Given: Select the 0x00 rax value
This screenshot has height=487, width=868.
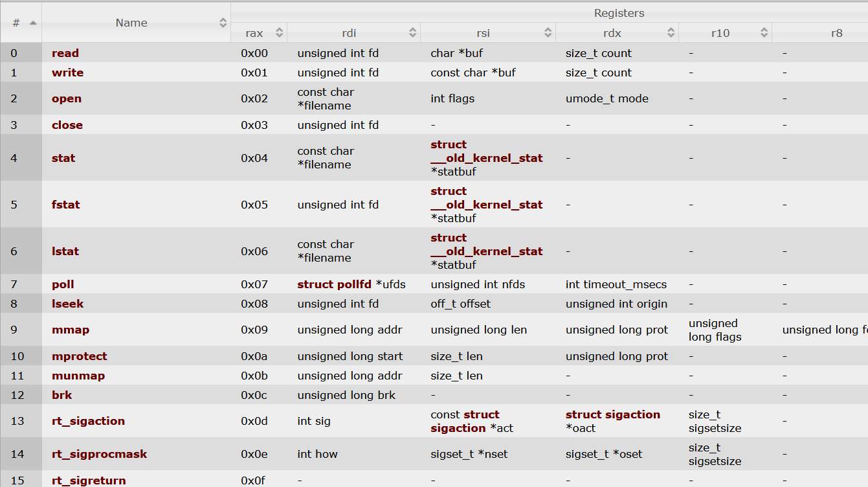Looking at the screenshot, I should 254,53.
